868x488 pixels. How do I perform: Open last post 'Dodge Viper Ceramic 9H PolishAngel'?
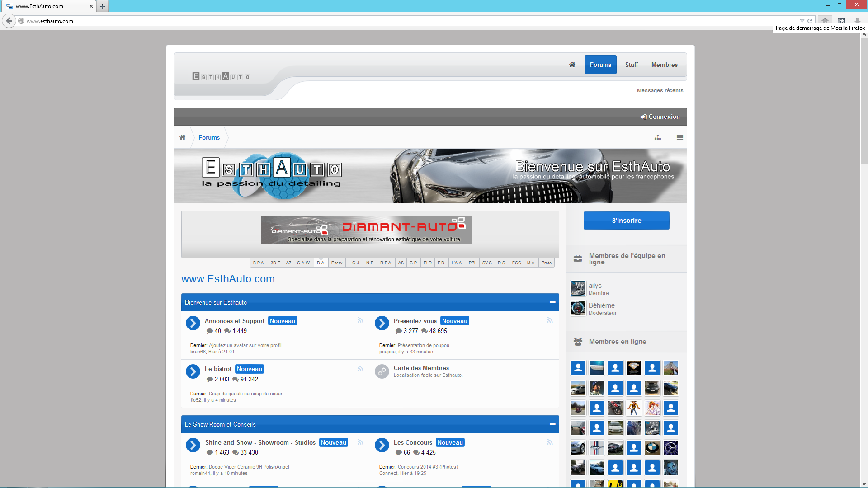pos(249,467)
